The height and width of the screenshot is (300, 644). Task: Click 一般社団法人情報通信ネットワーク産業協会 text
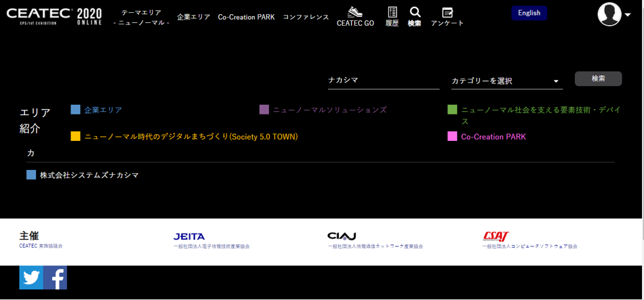(376, 247)
